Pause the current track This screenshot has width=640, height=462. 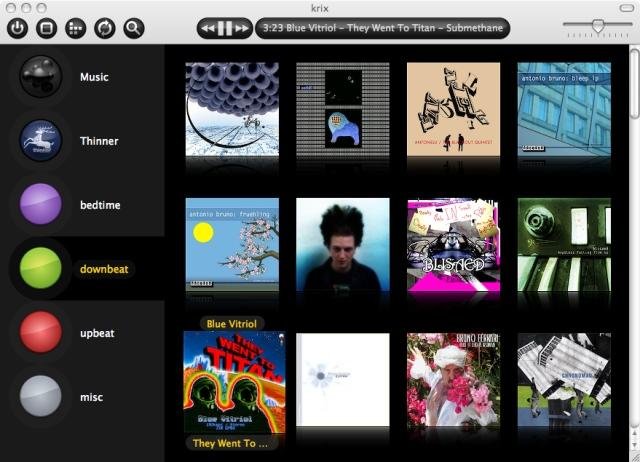(x=225, y=28)
